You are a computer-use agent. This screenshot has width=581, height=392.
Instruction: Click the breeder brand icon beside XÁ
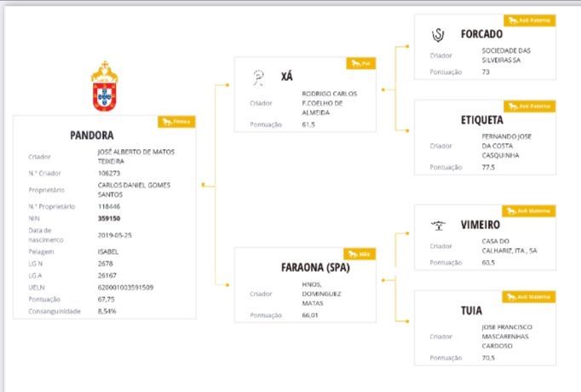(x=259, y=78)
